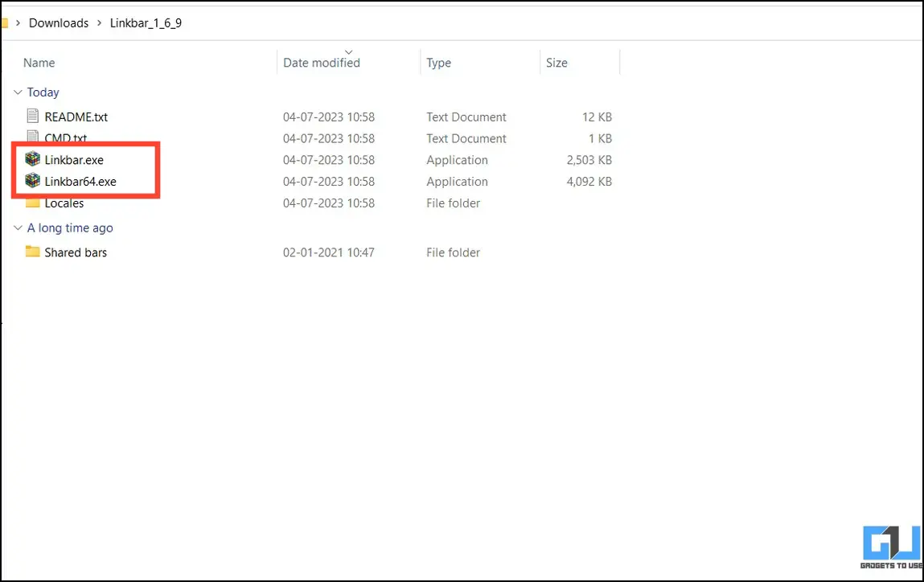Expand the chevron after Downloads in breadcrumb
Image resolution: width=924 pixels, height=582 pixels.
(99, 23)
